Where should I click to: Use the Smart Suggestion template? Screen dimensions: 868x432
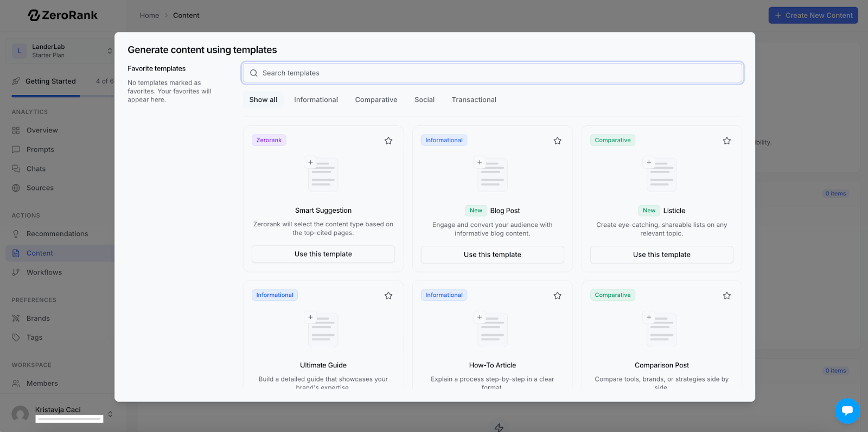(x=323, y=254)
